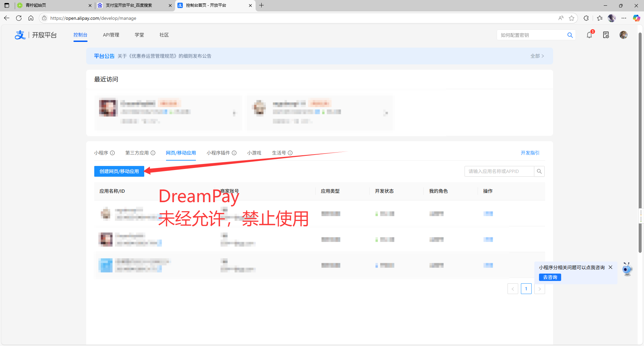Focus the app name or APPID search field
Screen dimensions: 644x346
coord(499,171)
